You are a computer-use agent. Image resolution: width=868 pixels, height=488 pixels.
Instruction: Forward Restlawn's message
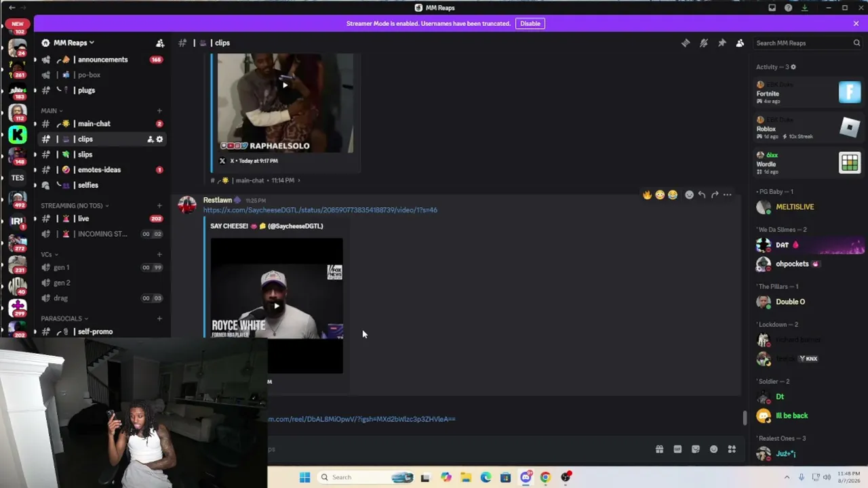(715, 195)
